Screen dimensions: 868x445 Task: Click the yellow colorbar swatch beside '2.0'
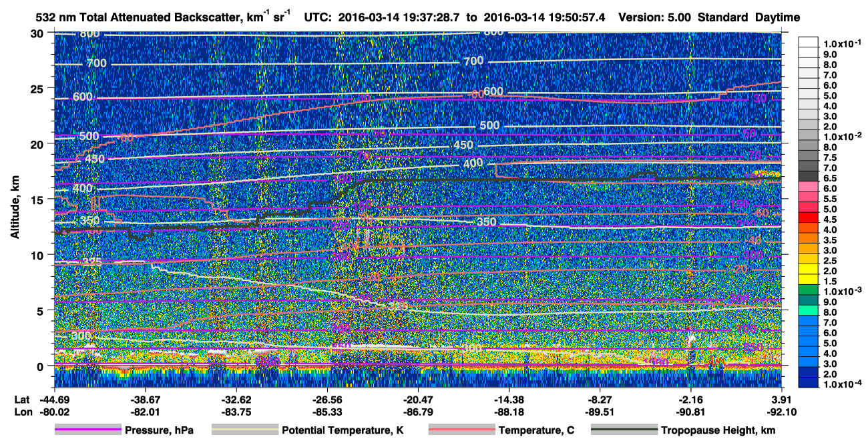[x=808, y=268]
